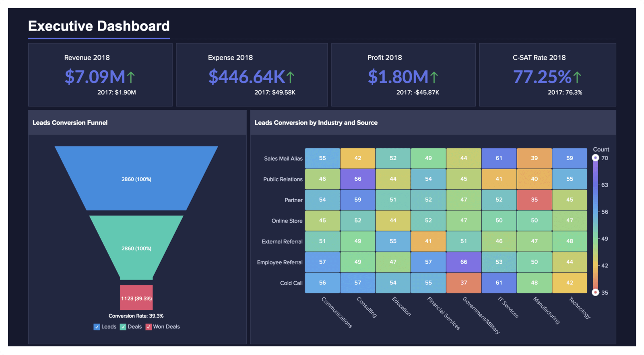
Task: Click the Consulting column label
Action: point(367,307)
